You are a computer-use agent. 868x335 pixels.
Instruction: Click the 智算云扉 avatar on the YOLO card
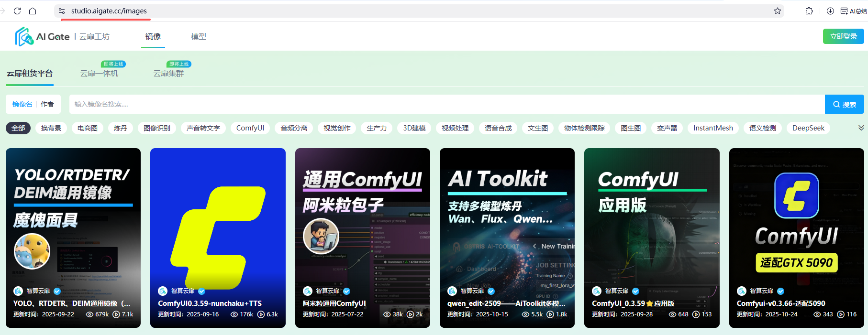(18, 291)
